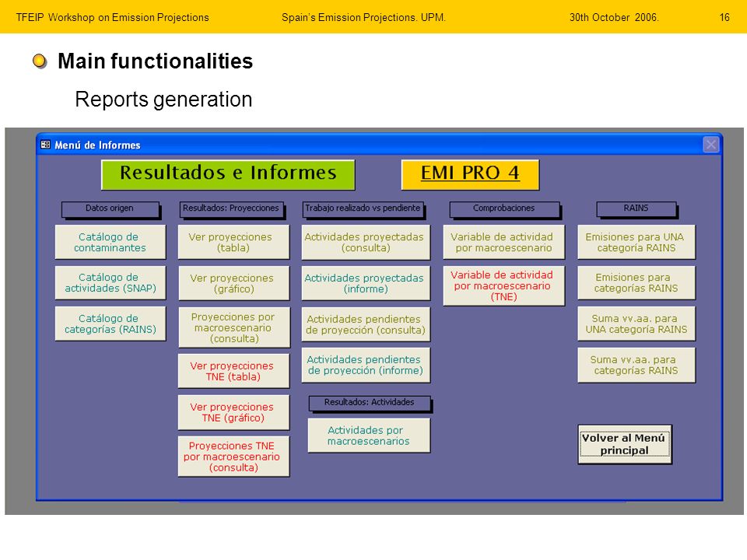Click Suma vv.aa. para categorías RAINS
The height and width of the screenshot is (560, 747).
(x=636, y=366)
